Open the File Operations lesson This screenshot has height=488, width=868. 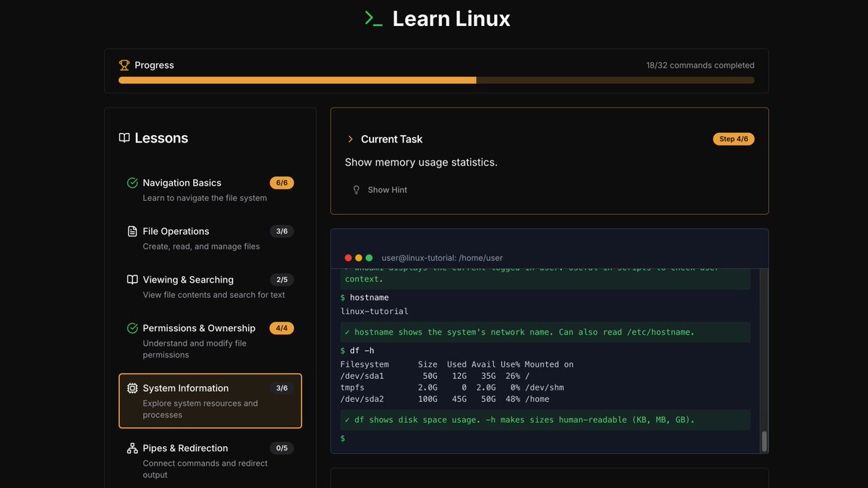click(210, 238)
